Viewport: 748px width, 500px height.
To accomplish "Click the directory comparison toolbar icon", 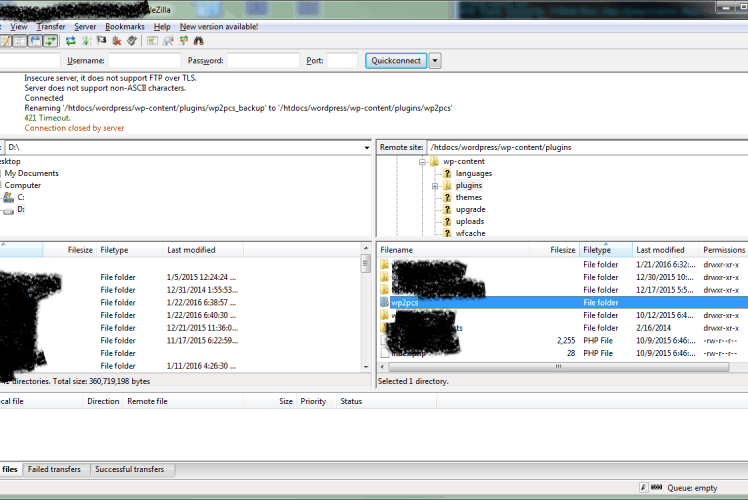I will [x=167, y=41].
